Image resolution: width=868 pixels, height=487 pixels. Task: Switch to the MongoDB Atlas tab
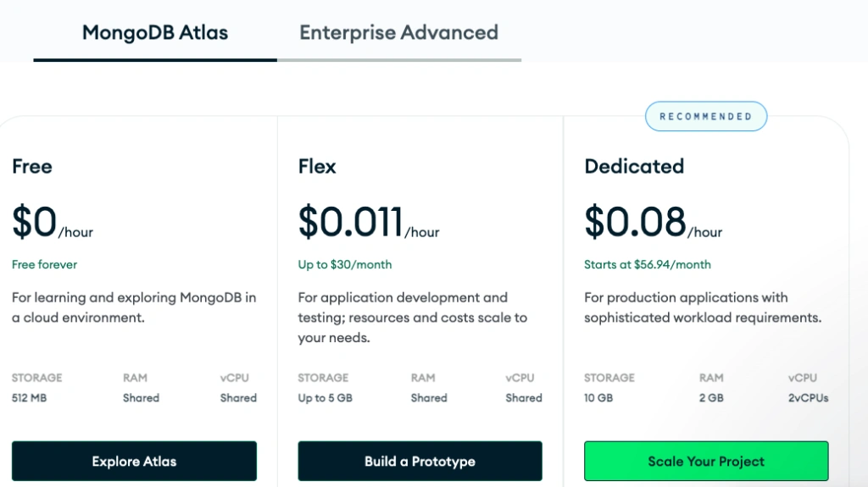(x=155, y=33)
